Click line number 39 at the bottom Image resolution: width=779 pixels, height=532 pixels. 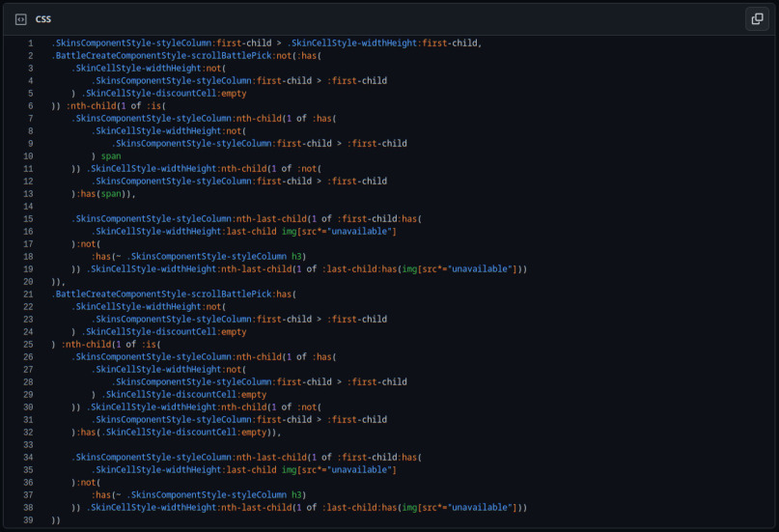click(x=28, y=520)
